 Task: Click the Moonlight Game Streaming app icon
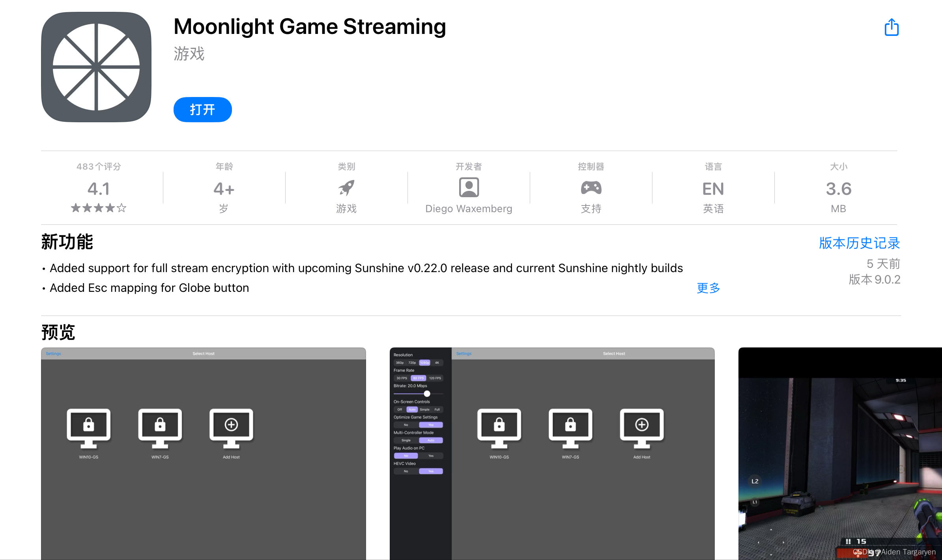pos(96,67)
